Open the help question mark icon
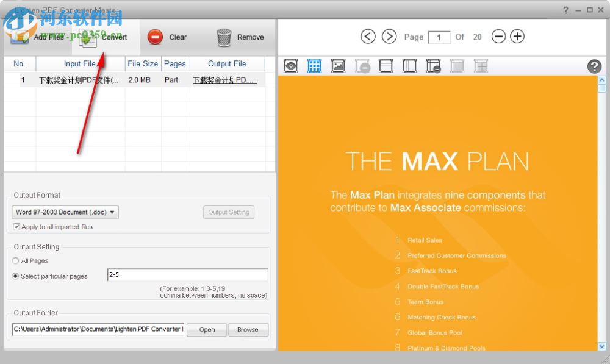The image size is (610, 364). (x=594, y=66)
